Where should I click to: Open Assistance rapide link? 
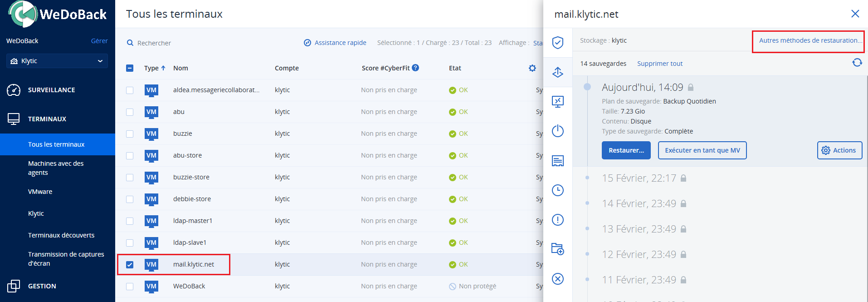[335, 43]
